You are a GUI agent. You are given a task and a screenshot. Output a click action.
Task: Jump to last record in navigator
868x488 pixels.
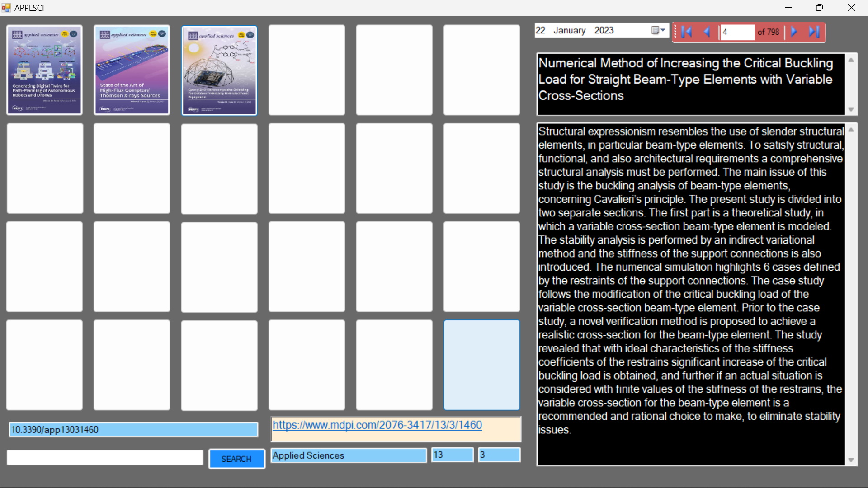pyautogui.click(x=814, y=32)
